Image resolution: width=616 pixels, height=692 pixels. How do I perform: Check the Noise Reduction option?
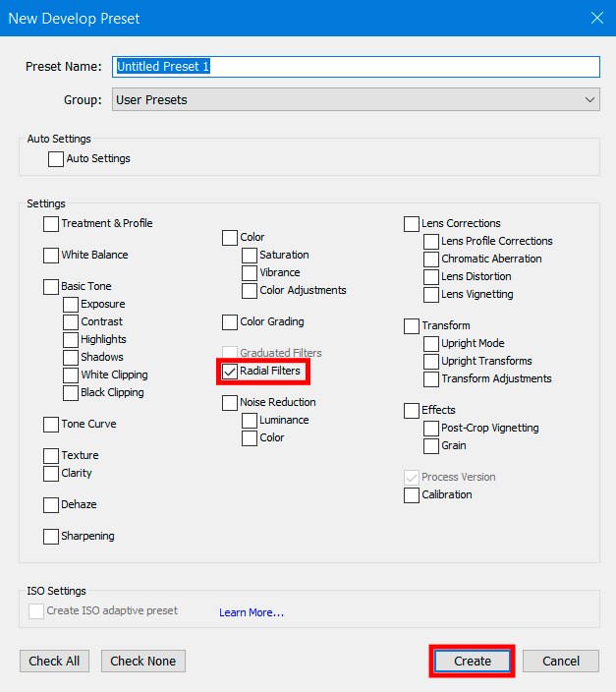(230, 403)
